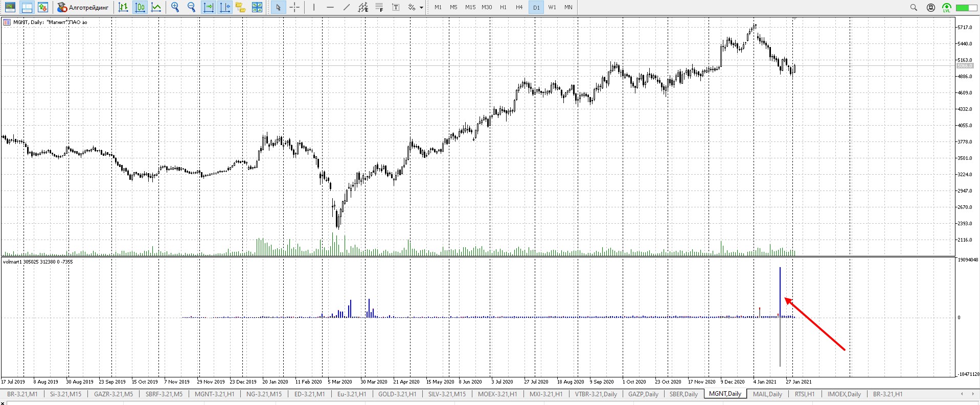The image size is (980, 405).
Task: Choose the text label tool
Action: [x=396, y=7]
